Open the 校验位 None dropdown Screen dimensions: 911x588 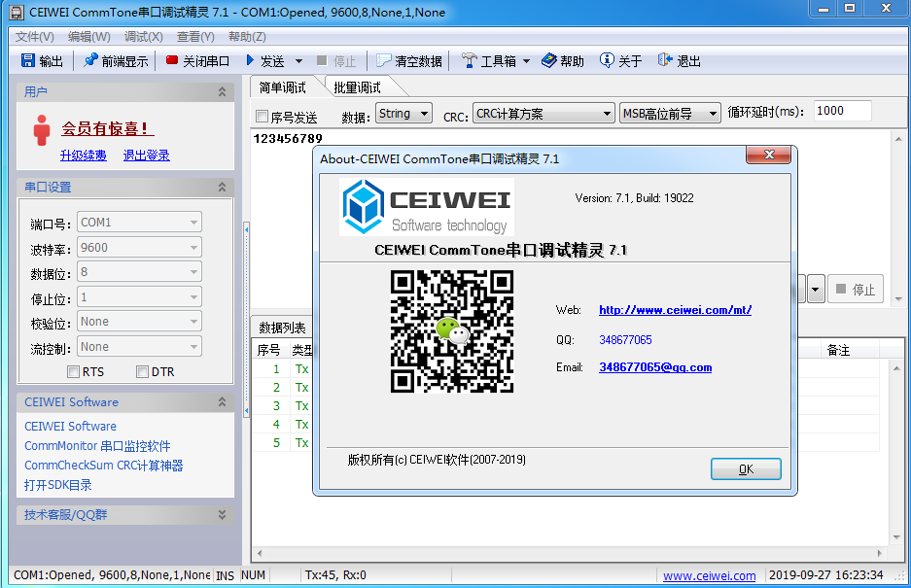tap(139, 322)
